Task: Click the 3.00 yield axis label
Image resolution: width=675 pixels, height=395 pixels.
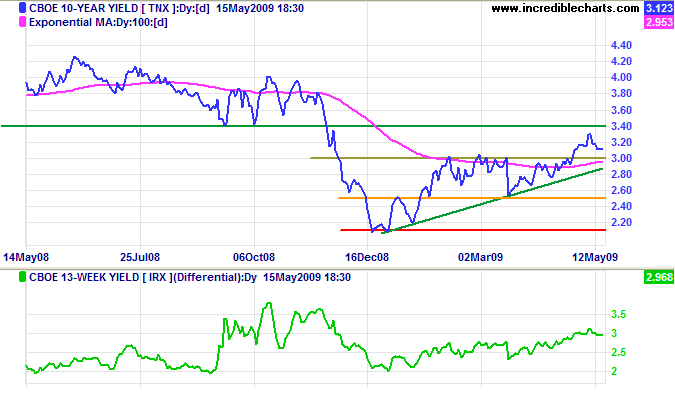Action: pyautogui.click(x=621, y=158)
